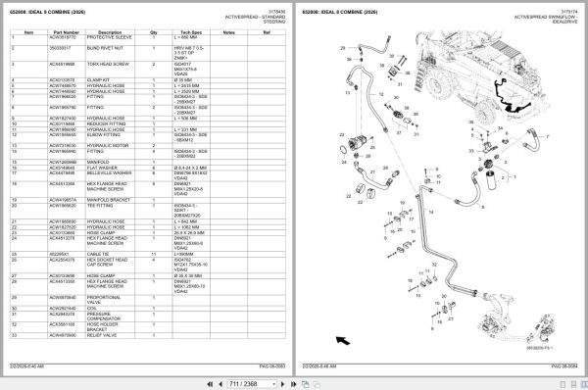This screenshot has width=588, height=390.
Task: Go to the previous page
Action: tap(220, 384)
